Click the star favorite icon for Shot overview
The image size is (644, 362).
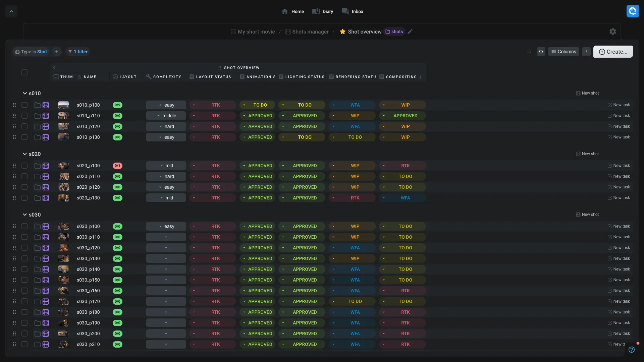pos(342,32)
